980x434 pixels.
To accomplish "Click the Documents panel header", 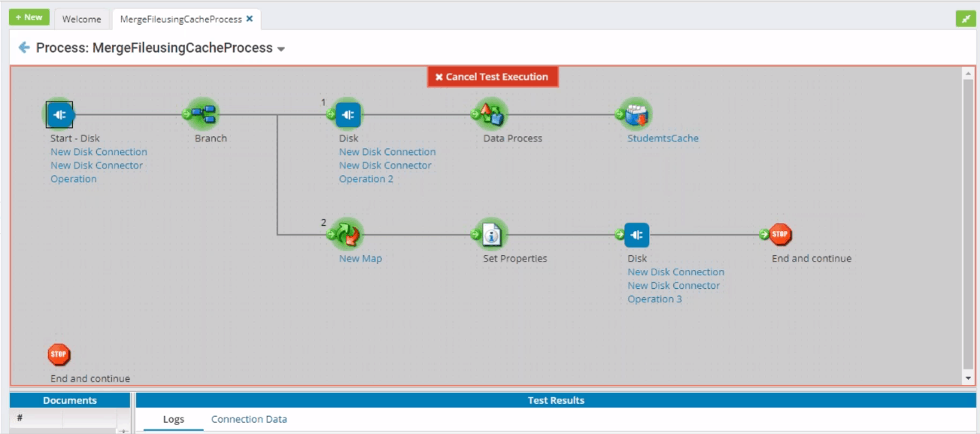I will (70, 400).
